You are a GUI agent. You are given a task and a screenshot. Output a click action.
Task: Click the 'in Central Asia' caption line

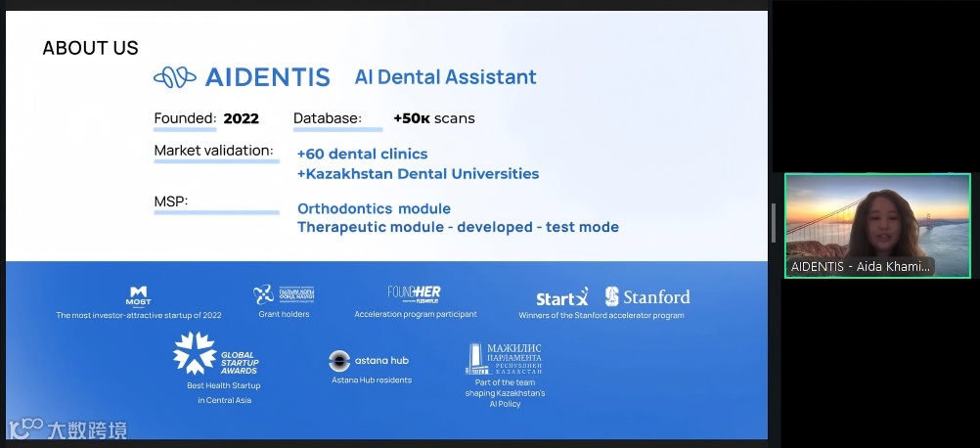click(x=224, y=400)
